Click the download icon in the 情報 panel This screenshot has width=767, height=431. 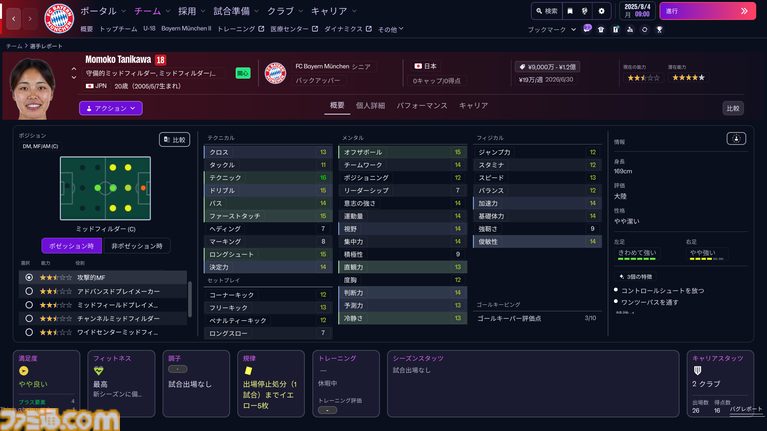735,139
